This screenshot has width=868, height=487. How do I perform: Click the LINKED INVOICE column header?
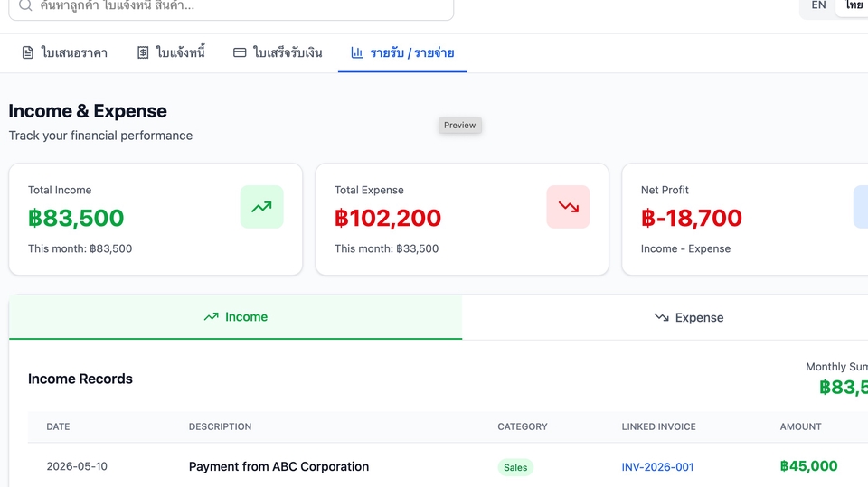pos(659,426)
